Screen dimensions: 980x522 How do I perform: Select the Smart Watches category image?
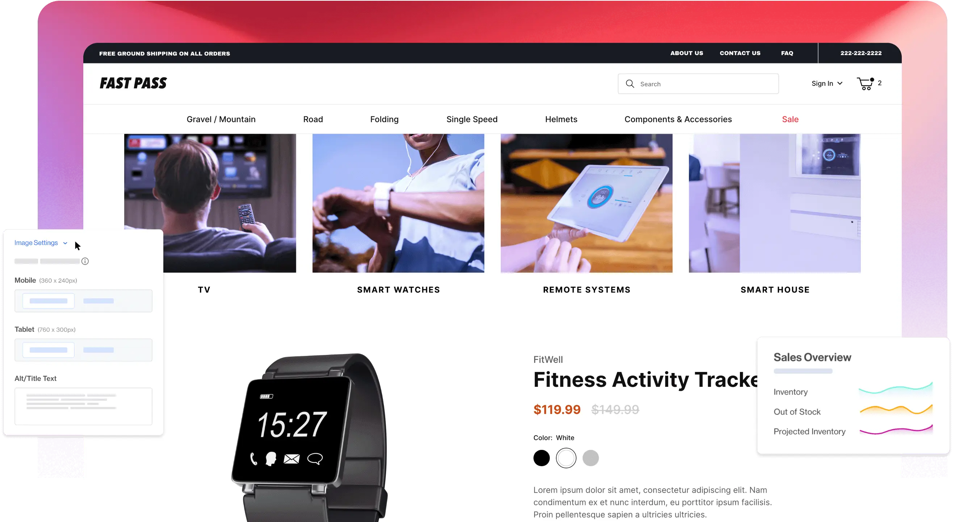pos(398,203)
